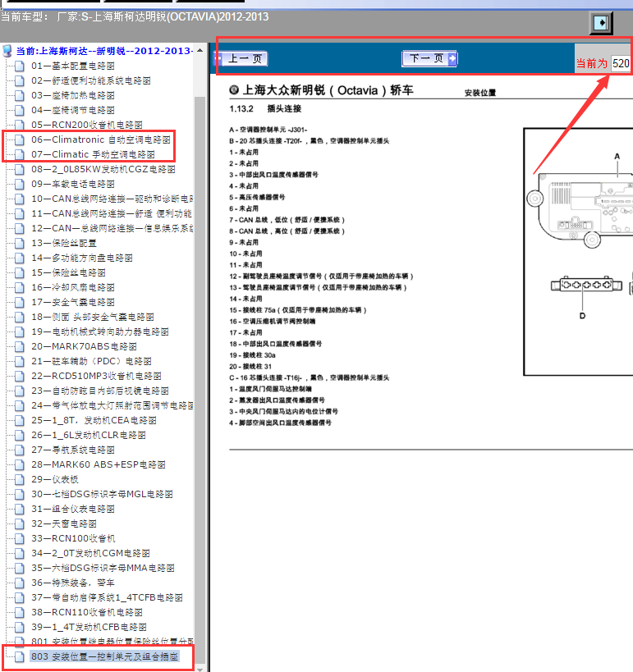Click the document icon of 38—RCN110收音机电路图
The width and height of the screenshot is (633, 672).
coord(20,612)
